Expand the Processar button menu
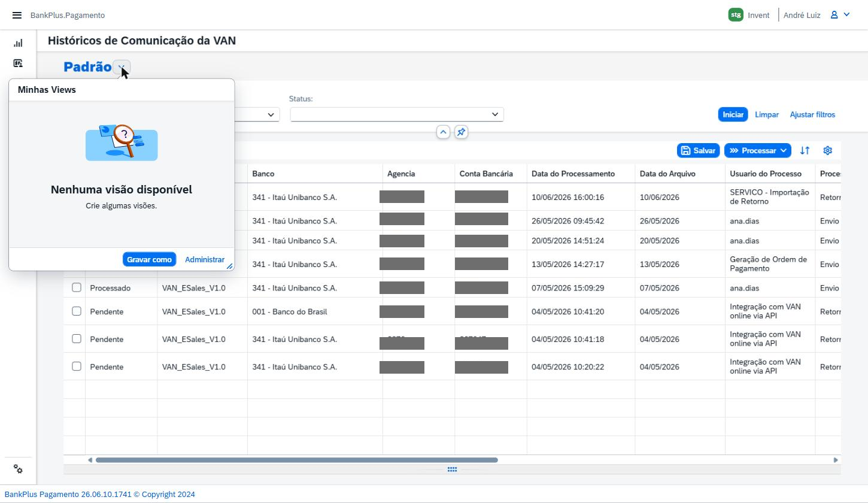Viewport: 868px width, 503px height. pos(783,150)
